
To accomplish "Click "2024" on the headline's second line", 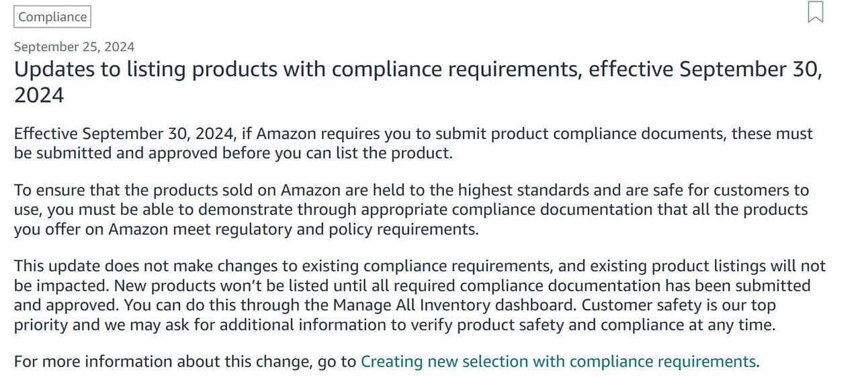I will click(39, 95).
